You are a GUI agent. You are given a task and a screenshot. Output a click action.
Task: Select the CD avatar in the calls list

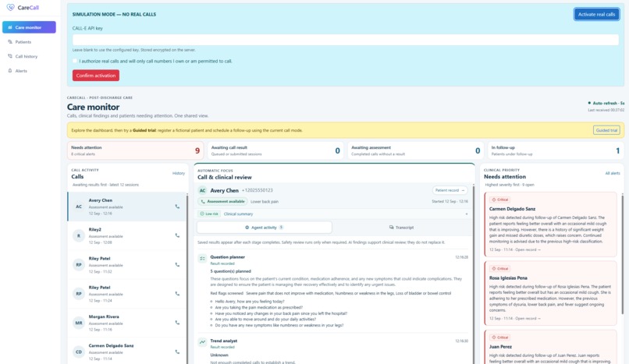pyautogui.click(x=79, y=352)
